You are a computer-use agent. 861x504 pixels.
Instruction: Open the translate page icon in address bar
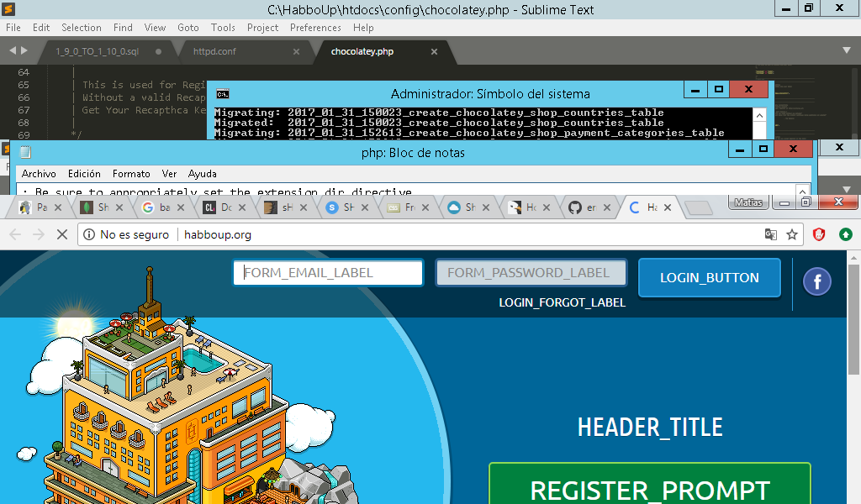771,234
